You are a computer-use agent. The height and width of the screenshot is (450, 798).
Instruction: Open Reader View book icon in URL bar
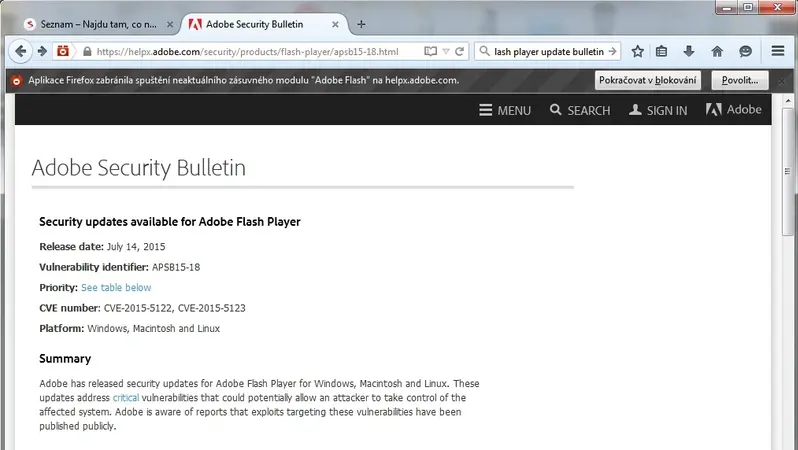pos(431,51)
